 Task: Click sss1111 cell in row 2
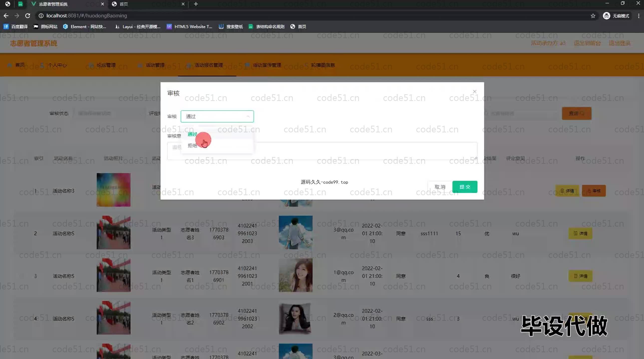tap(429, 233)
